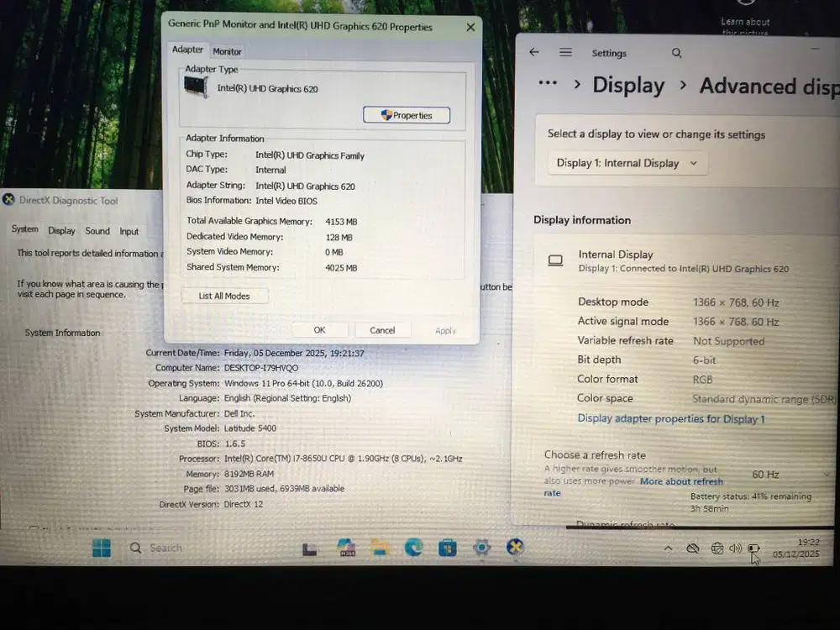This screenshot has width=840, height=630.
Task: Click the DirectX Diagnostic Tool taskbar icon
Action: [x=515, y=547]
